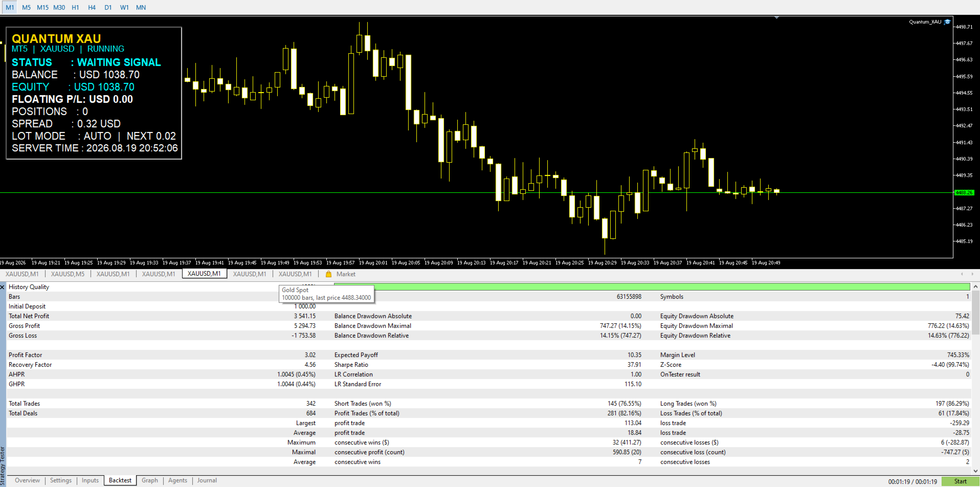Click the SPREAD 0.32 USD line
This screenshot has height=487, width=980.
click(x=66, y=124)
